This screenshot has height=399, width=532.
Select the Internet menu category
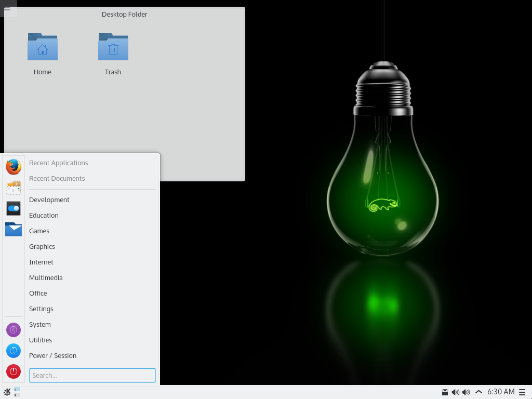pyautogui.click(x=41, y=262)
